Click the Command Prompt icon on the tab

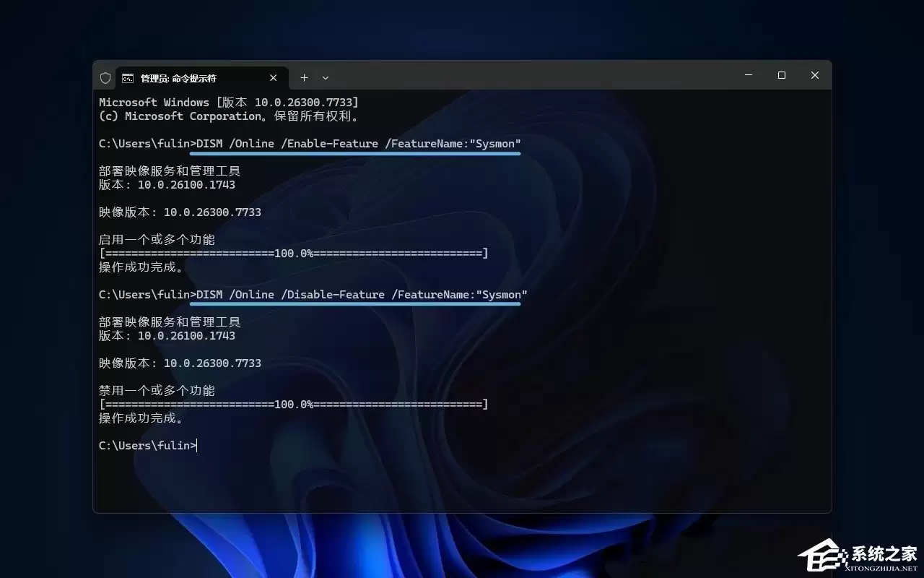(128, 77)
